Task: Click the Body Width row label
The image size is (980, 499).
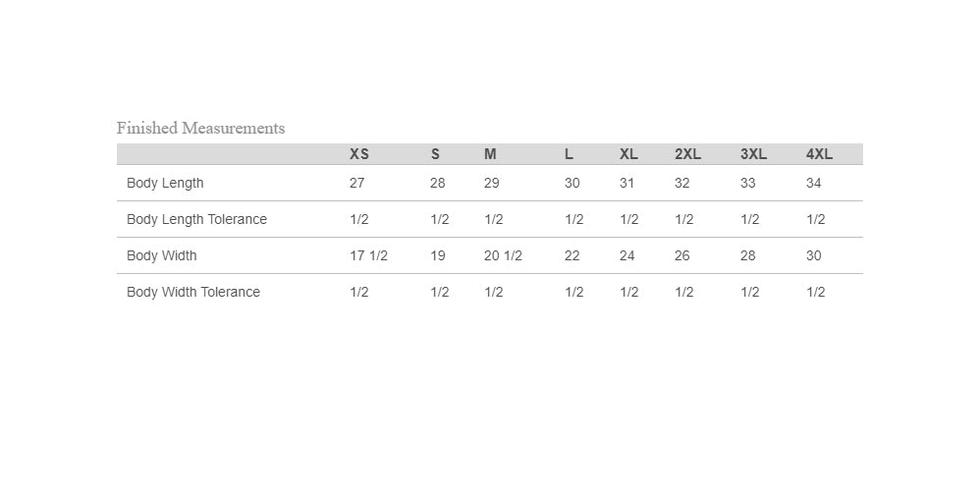Action: (x=162, y=255)
